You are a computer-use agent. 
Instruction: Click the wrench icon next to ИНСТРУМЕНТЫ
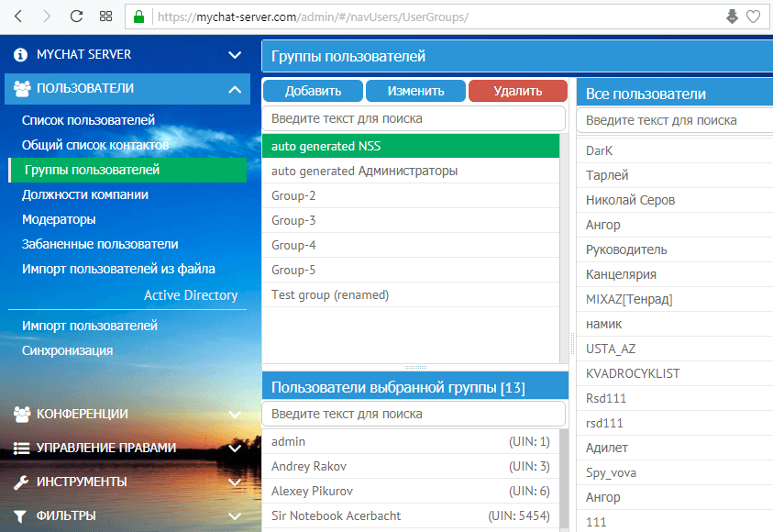click(x=21, y=482)
